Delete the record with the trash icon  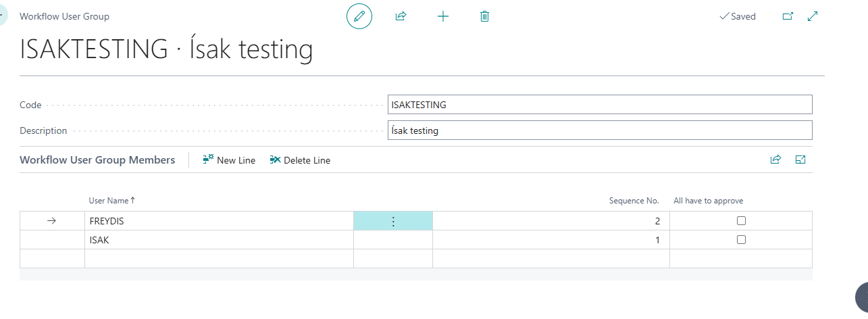484,16
